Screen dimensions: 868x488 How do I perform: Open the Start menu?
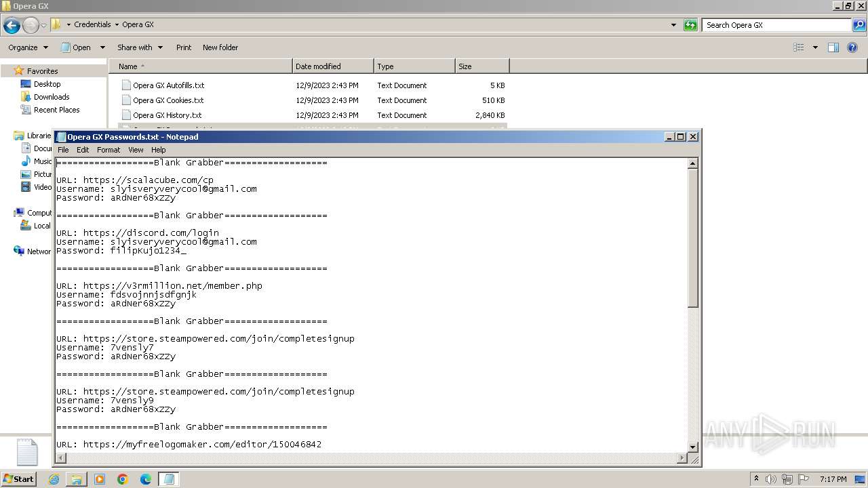click(x=19, y=479)
